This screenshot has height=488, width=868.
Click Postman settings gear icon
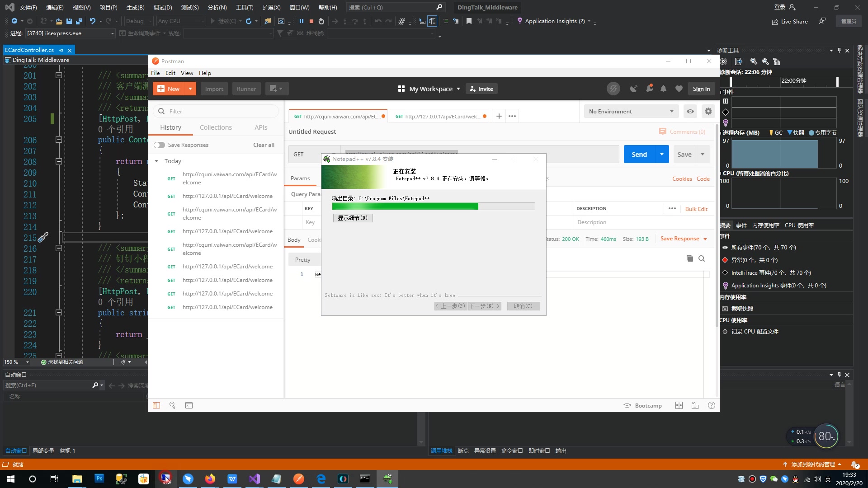pyautogui.click(x=708, y=111)
